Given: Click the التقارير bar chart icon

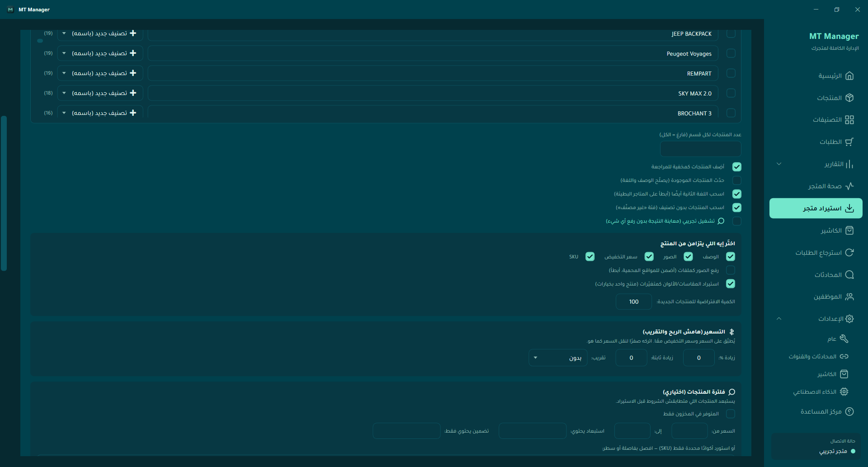Looking at the screenshot, I should 849,164.
